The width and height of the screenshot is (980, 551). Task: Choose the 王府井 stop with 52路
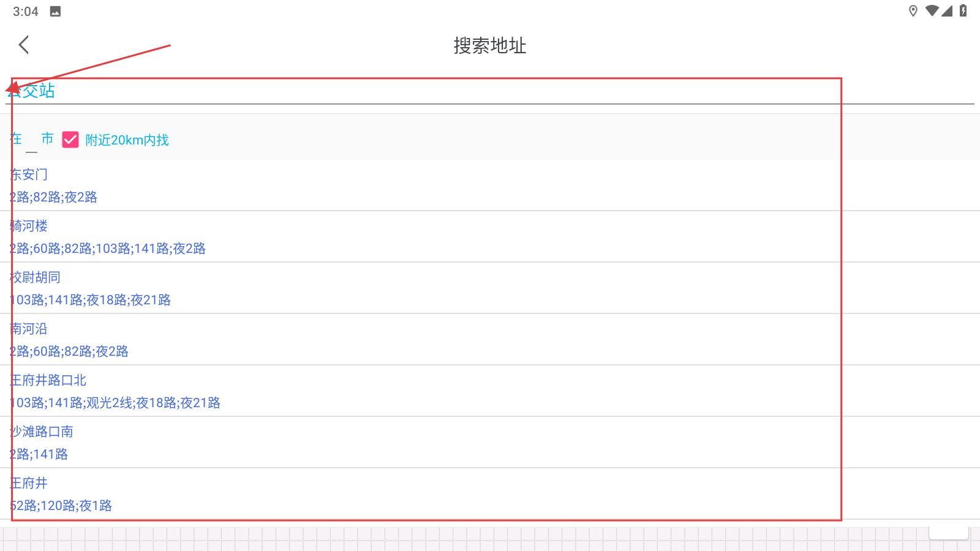tap(490, 494)
